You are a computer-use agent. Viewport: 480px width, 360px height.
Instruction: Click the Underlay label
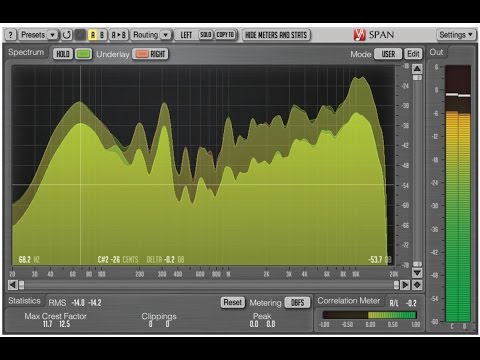point(113,54)
